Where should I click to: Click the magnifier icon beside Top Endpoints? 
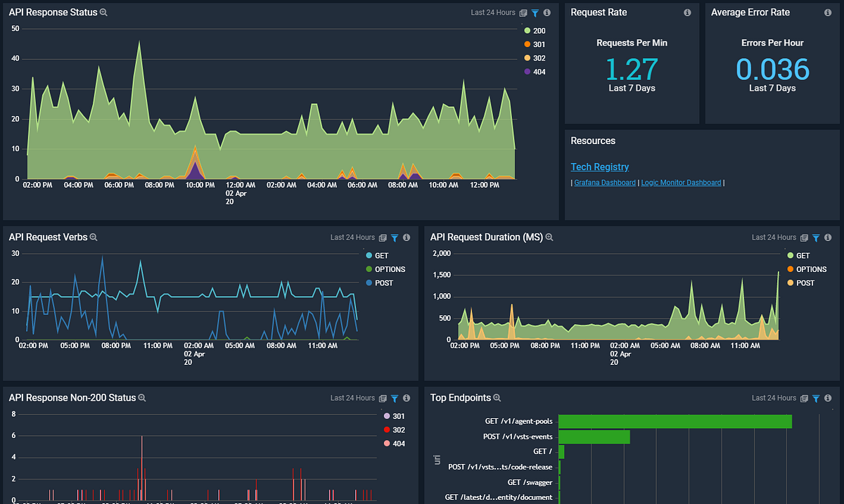(x=497, y=398)
